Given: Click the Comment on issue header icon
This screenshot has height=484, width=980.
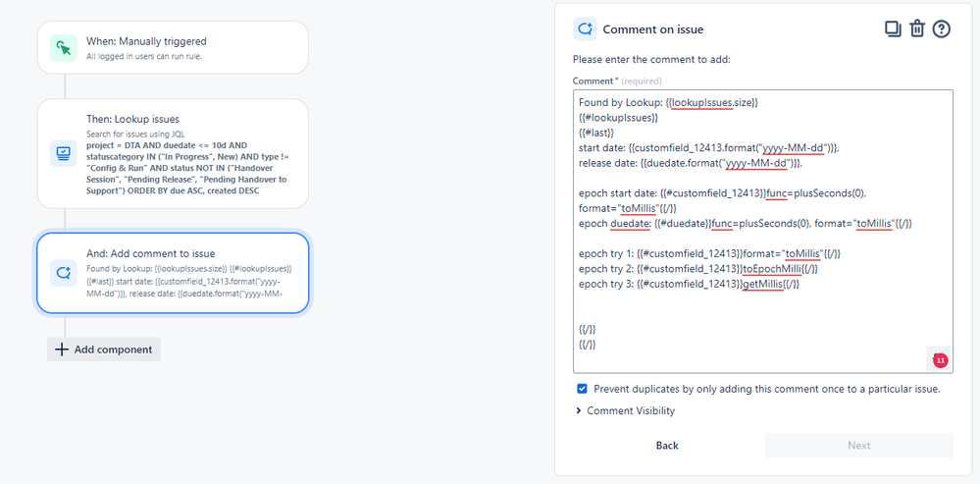Looking at the screenshot, I should 585,28.
